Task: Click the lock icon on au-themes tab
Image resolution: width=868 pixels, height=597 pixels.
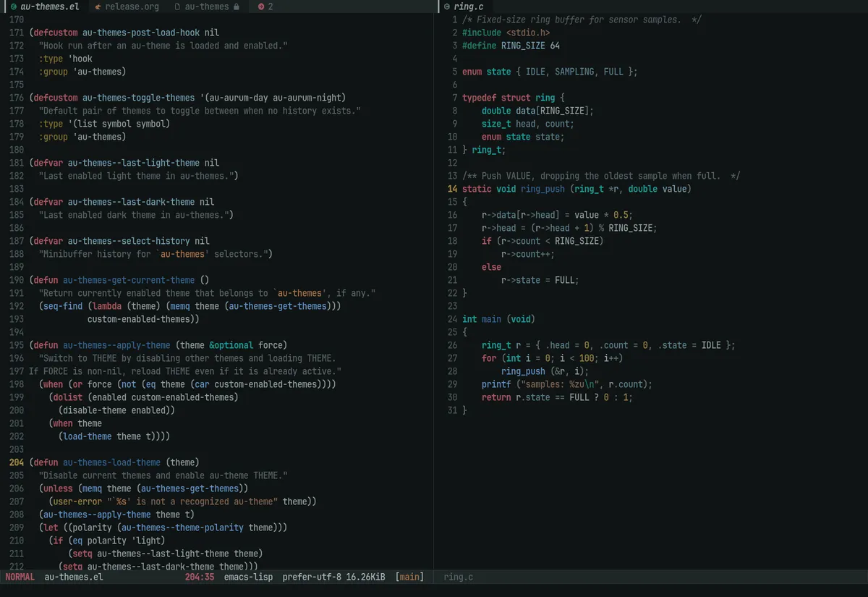Action: 236,7
